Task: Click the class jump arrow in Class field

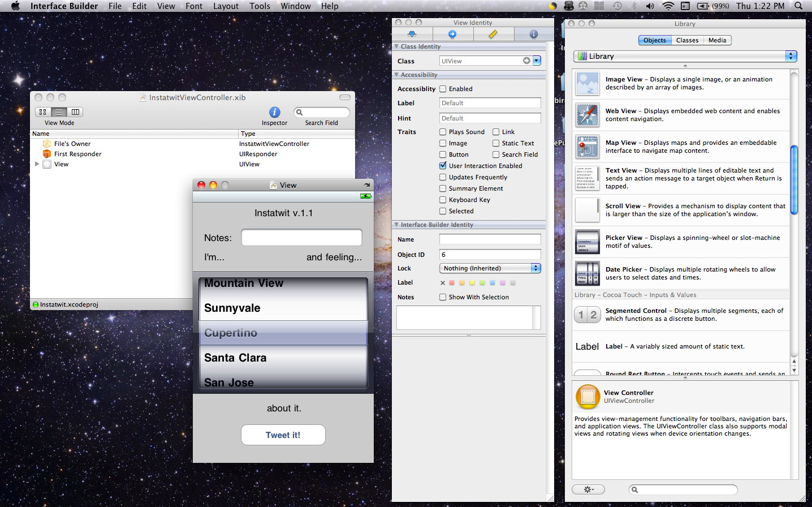Action: point(526,61)
